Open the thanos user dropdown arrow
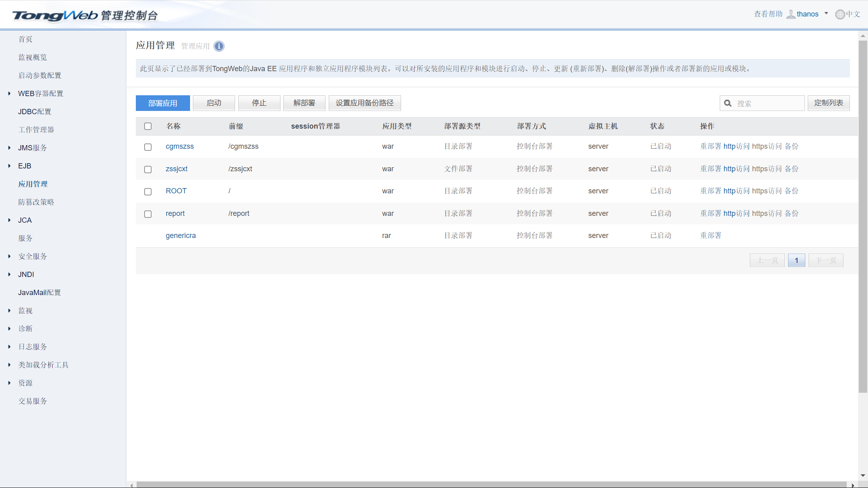The height and width of the screenshot is (488, 868). tap(826, 14)
